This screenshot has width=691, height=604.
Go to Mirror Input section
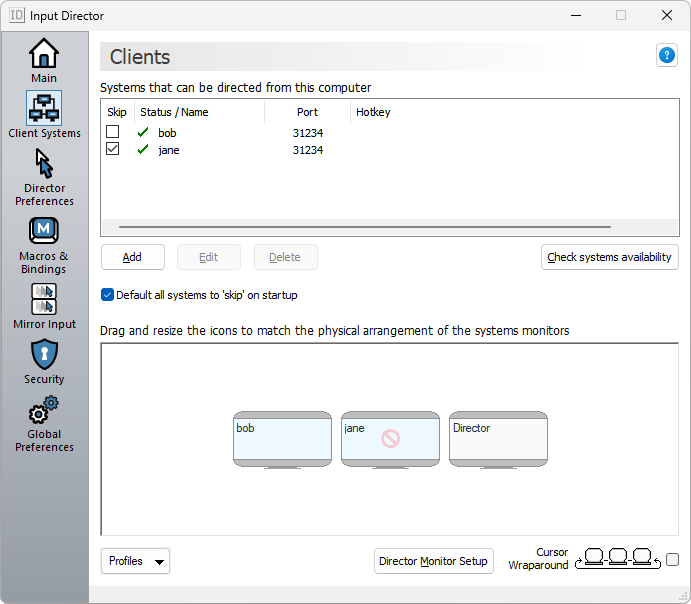click(44, 307)
